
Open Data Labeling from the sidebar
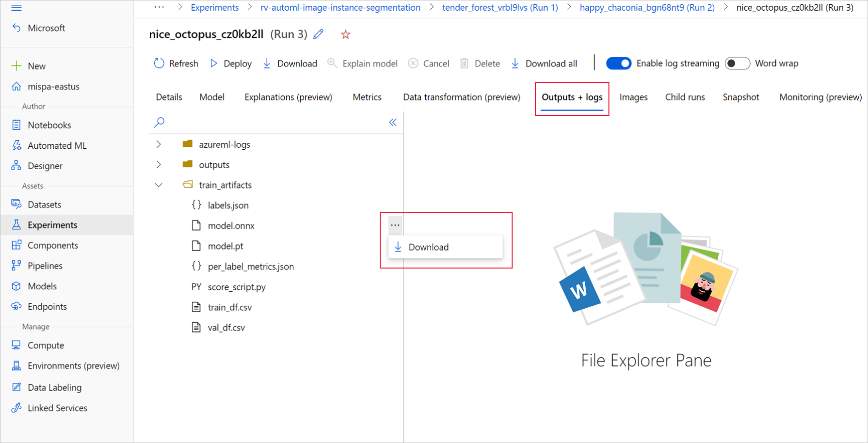coord(54,387)
